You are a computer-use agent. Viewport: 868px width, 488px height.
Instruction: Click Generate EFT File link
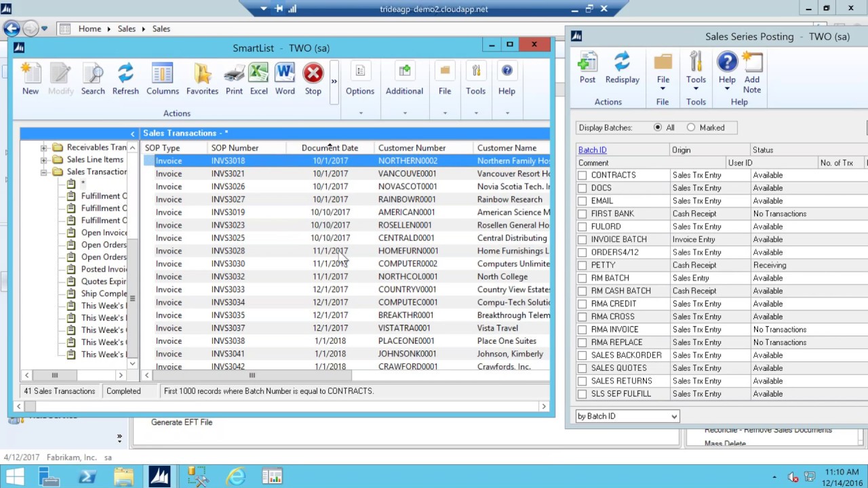182,422
